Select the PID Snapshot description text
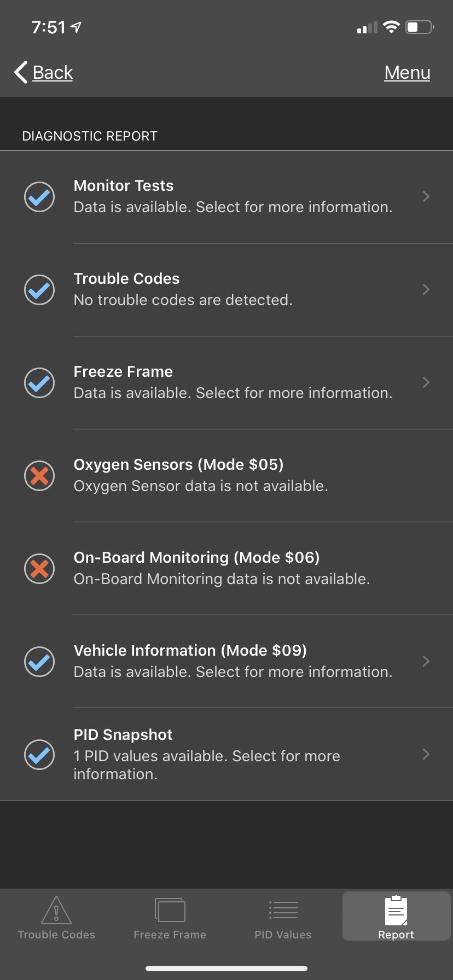 [207, 765]
